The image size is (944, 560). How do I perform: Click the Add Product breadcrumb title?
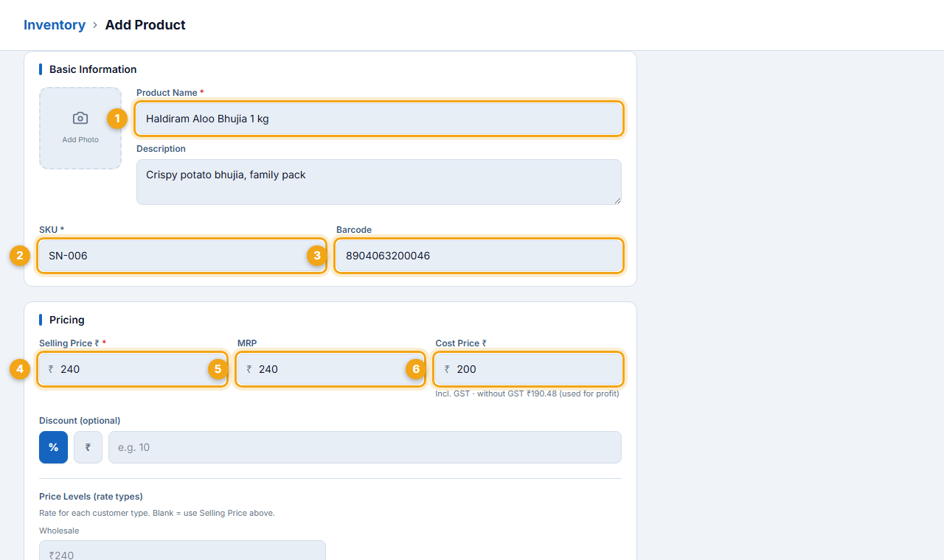coord(145,25)
